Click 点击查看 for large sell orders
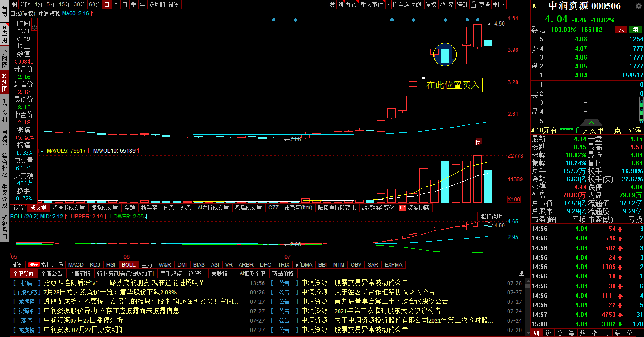This screenshot has height=337, width=644. point(628,130)
